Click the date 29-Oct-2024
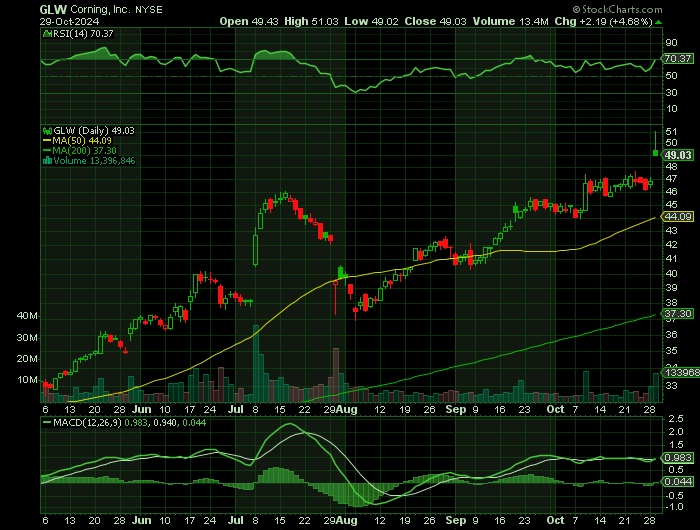 pos(69,21)
